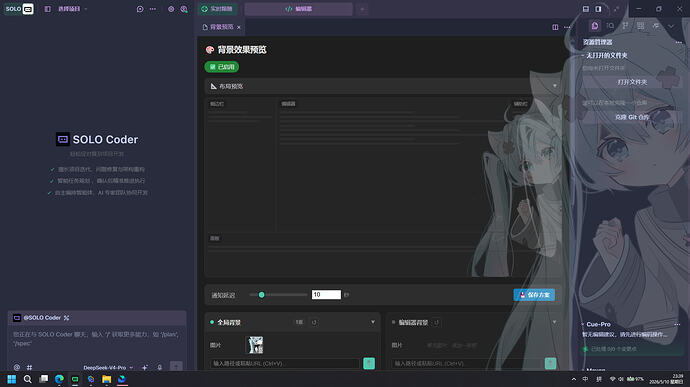Click the blue 保存方案 save button
The image size is (690, 387).
point(534,295)
